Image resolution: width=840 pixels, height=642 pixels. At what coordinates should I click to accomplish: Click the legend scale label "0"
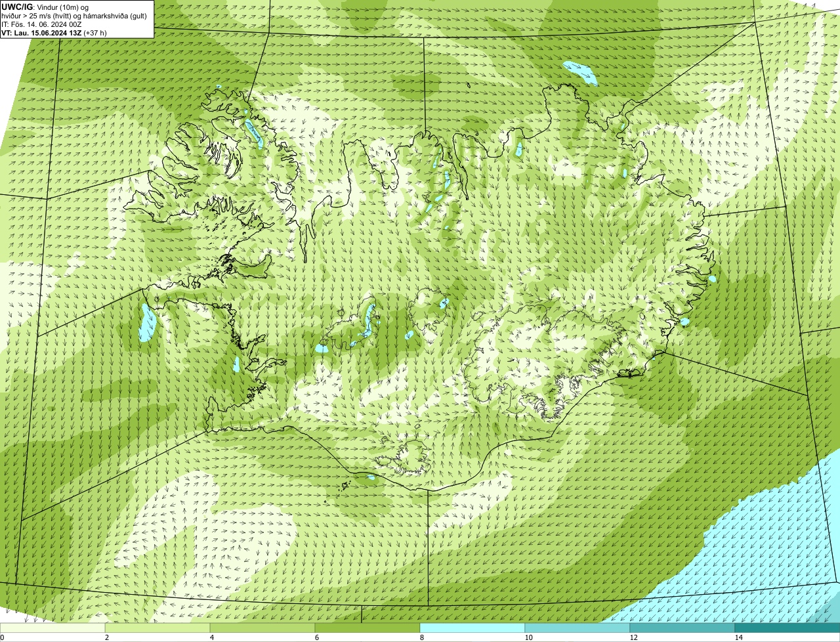(2, 637)
